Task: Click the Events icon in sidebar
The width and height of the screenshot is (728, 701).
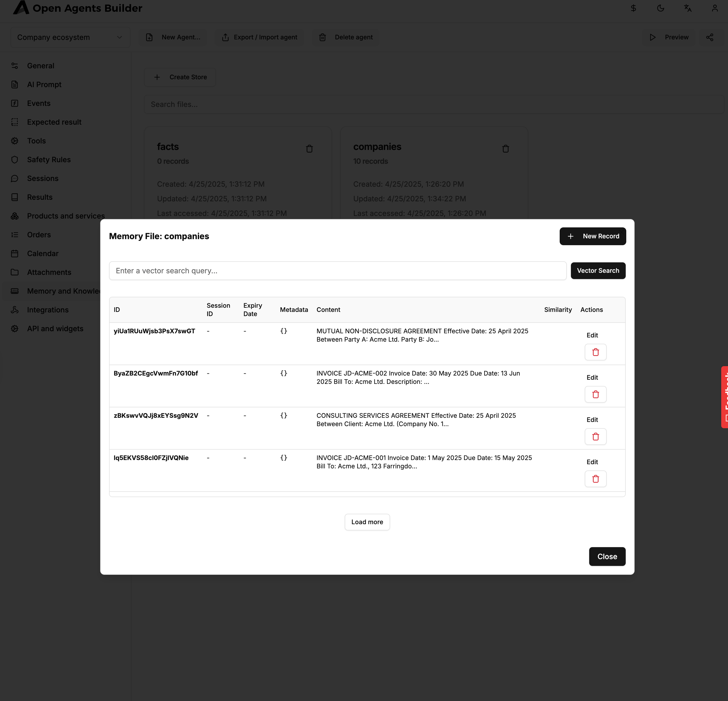Action: click(15, 103)
